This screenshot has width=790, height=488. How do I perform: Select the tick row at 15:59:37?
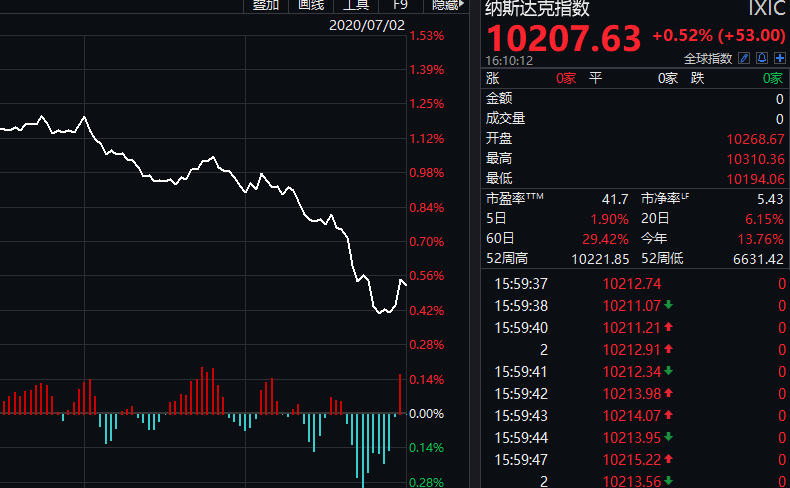(x=635, y=284)
